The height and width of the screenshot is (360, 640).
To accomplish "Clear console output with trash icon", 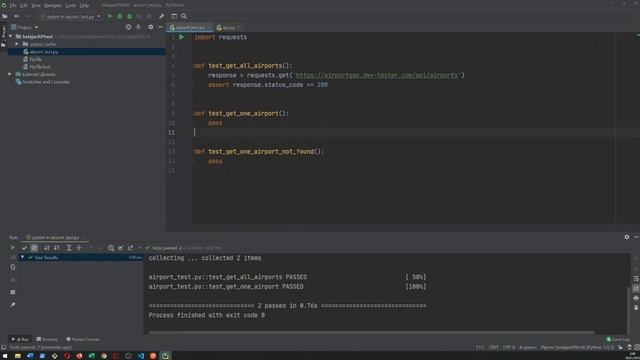I will tap(636, 307).
